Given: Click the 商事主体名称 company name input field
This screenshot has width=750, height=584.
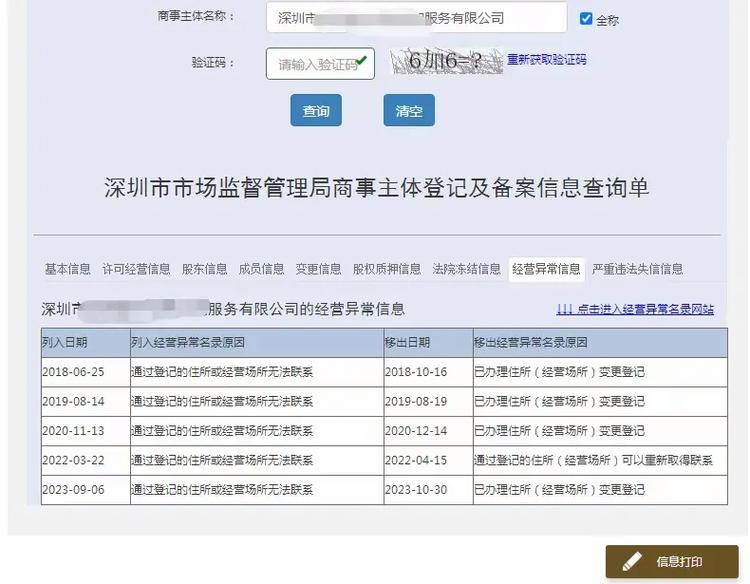Looking at the screenshot, I should 417,18.
